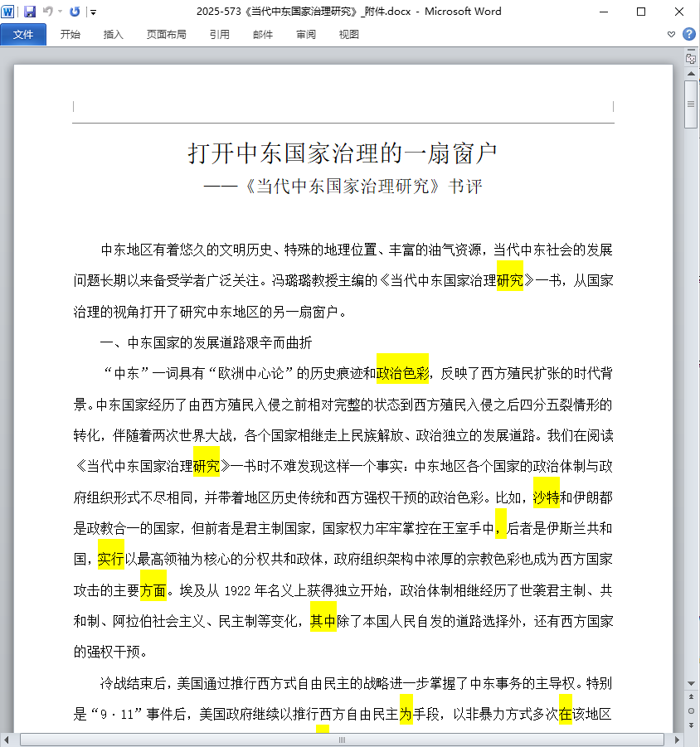Toggle the ruler display icon above scrollbar

(690, 60)
